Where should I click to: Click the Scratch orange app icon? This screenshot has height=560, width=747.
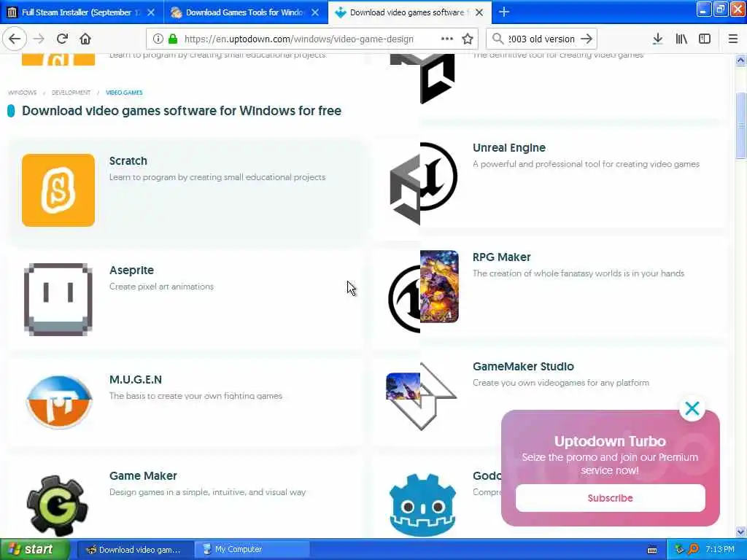[x=58, y=190]
